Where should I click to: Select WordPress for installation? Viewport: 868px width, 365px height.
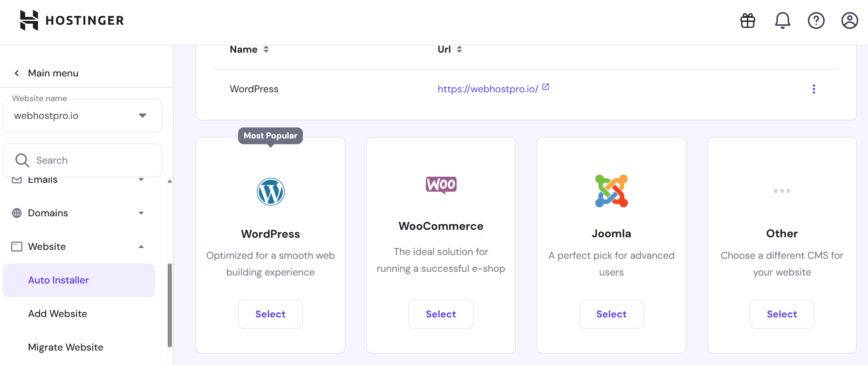pyautogui.click(x=270, y=314)
